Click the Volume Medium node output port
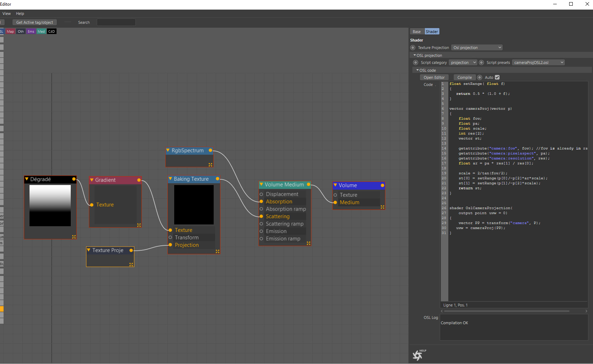The image size is (593, 364). [x=309, y=185]
